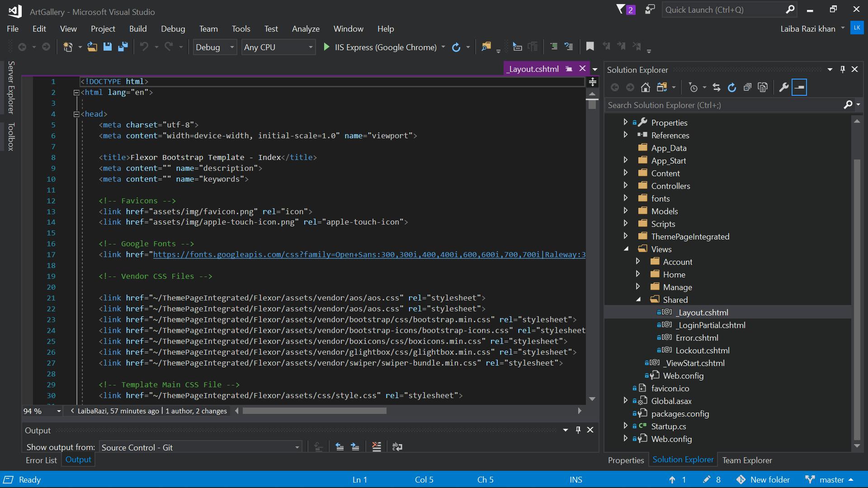Click the Home icon in Solution Explorer
Viewport: 868px width, 488px height.
(646, 87)
